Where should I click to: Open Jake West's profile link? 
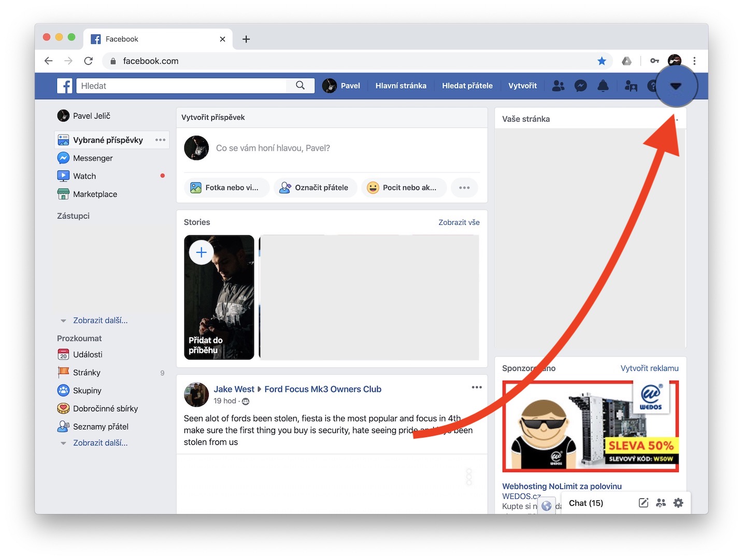(234, 389)
